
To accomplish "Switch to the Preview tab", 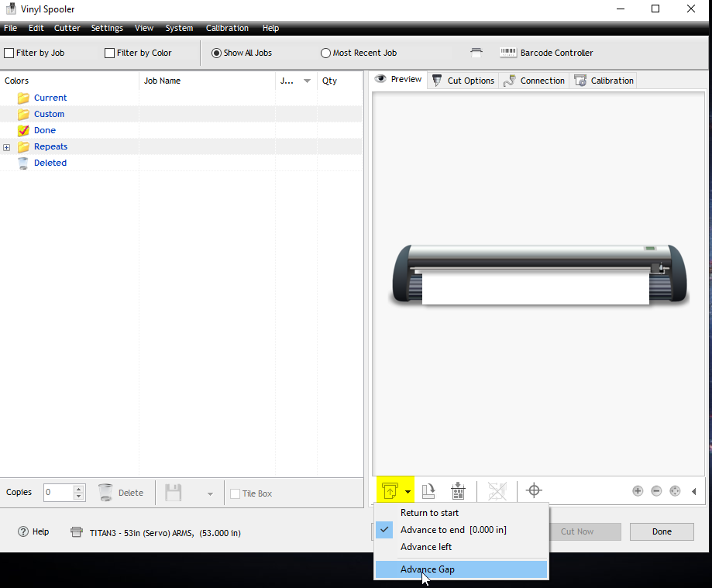I will (x=398, y=80).
